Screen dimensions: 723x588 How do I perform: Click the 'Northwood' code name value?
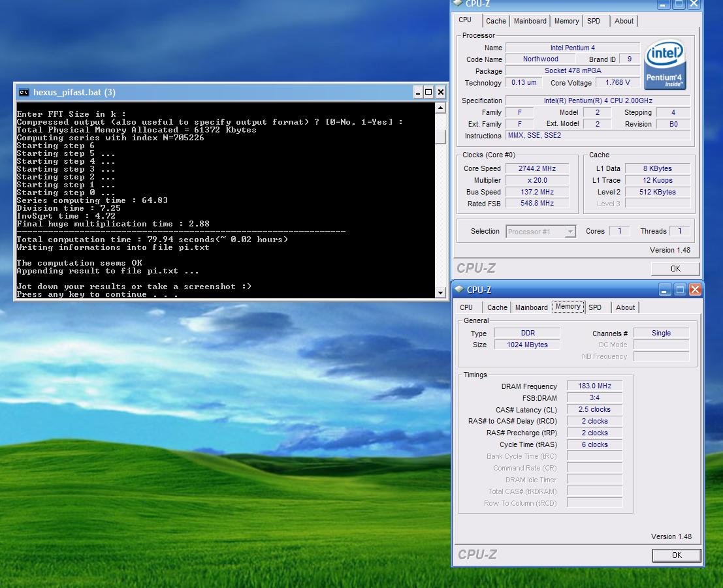click(x=540, y=59)
